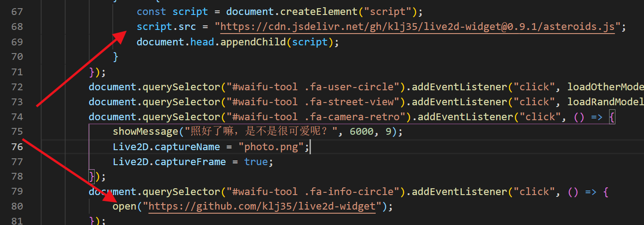Click the closing brace on line 70
Viewport: 644px width, 225px height.
(x=116, y=57)
